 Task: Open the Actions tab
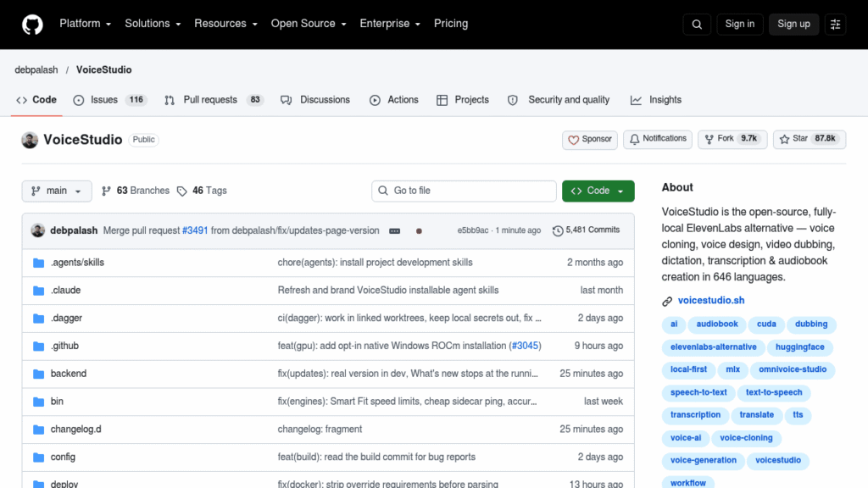point(393,100)
